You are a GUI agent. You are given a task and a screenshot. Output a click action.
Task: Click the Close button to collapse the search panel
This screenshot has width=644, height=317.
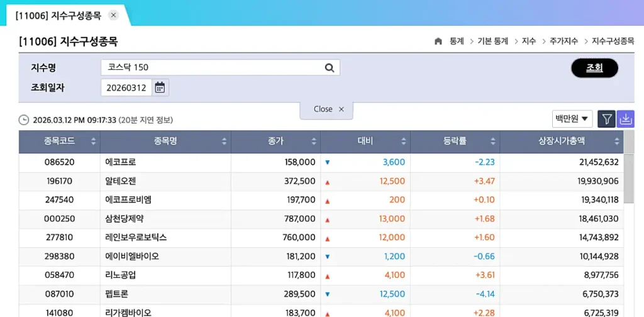pyautogui.click(x=327, y=109)
